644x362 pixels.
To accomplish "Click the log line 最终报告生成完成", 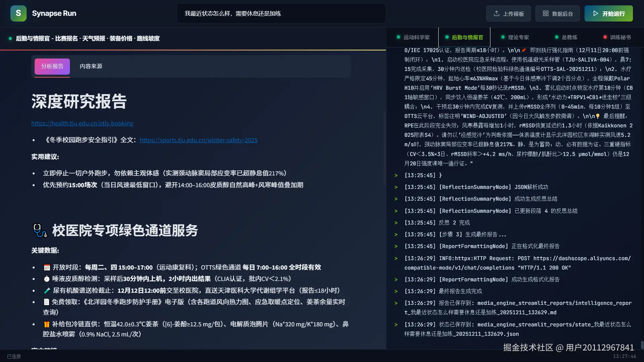I will [x=443, y=291].
